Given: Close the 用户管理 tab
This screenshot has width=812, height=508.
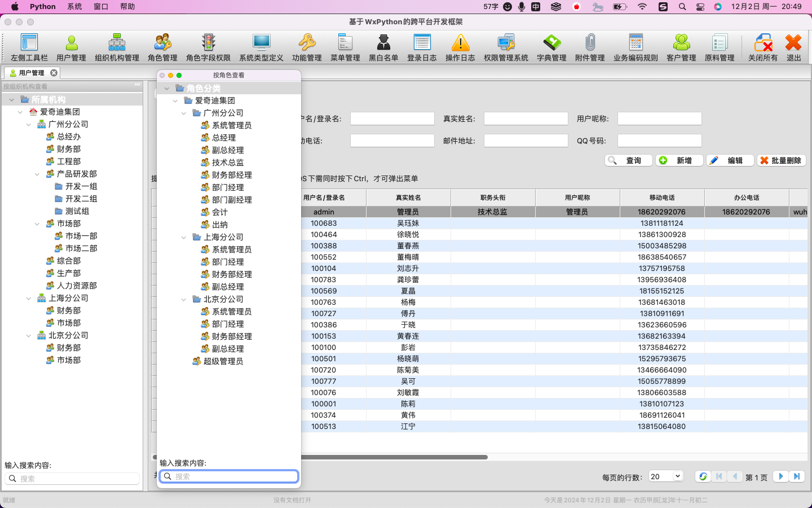Looking at the screenshot, I should (x=54, y=73).
